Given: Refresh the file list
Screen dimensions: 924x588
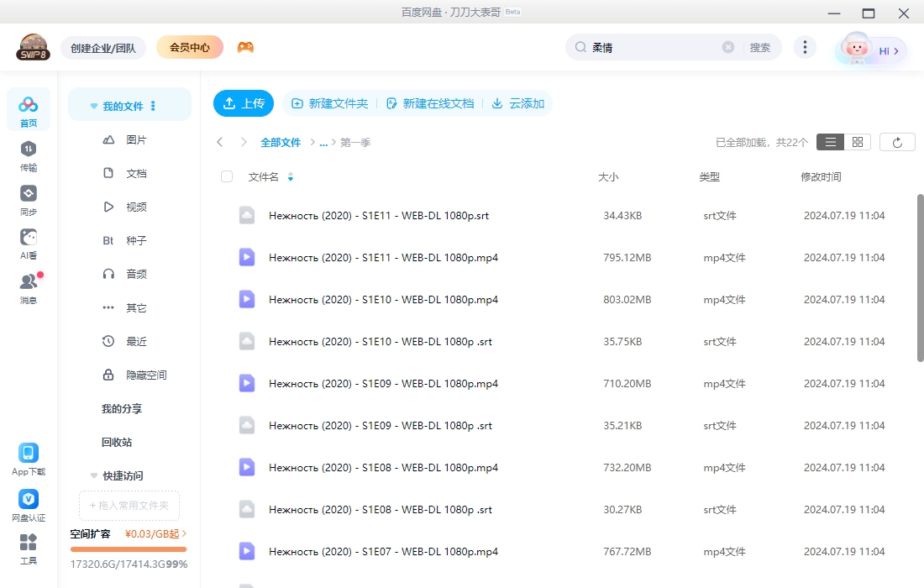Looking at the screenshot, I should (x=897, y=141).
